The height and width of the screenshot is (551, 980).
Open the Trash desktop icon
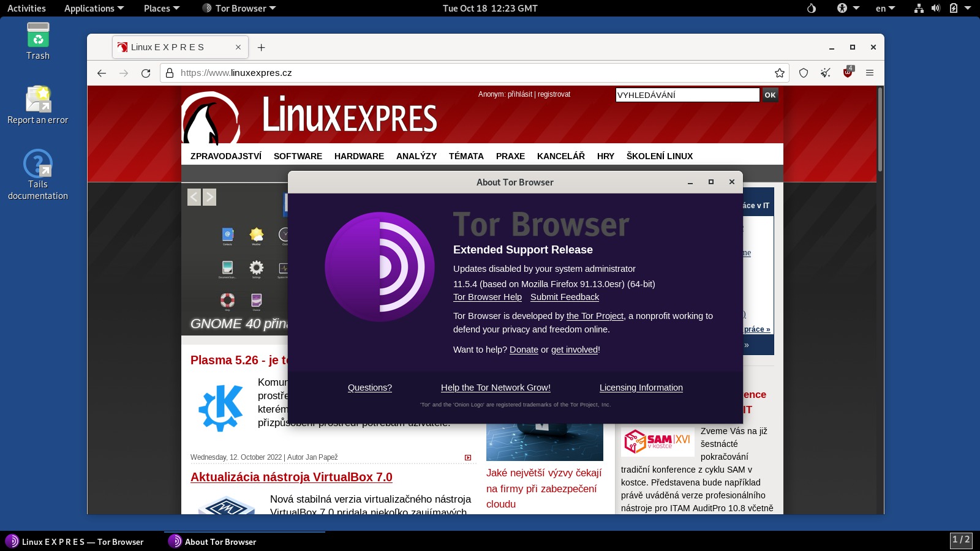pyautogui.click(x=38, y=42)
